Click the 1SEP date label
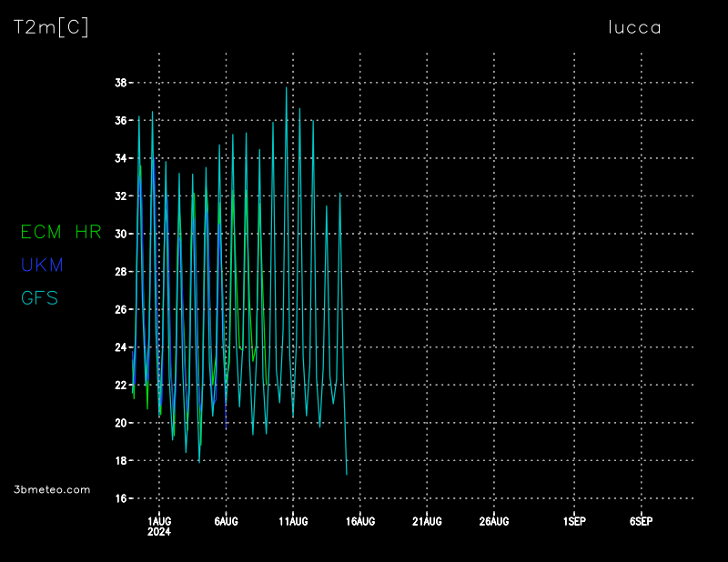728x562 pixels. [574, 521]
